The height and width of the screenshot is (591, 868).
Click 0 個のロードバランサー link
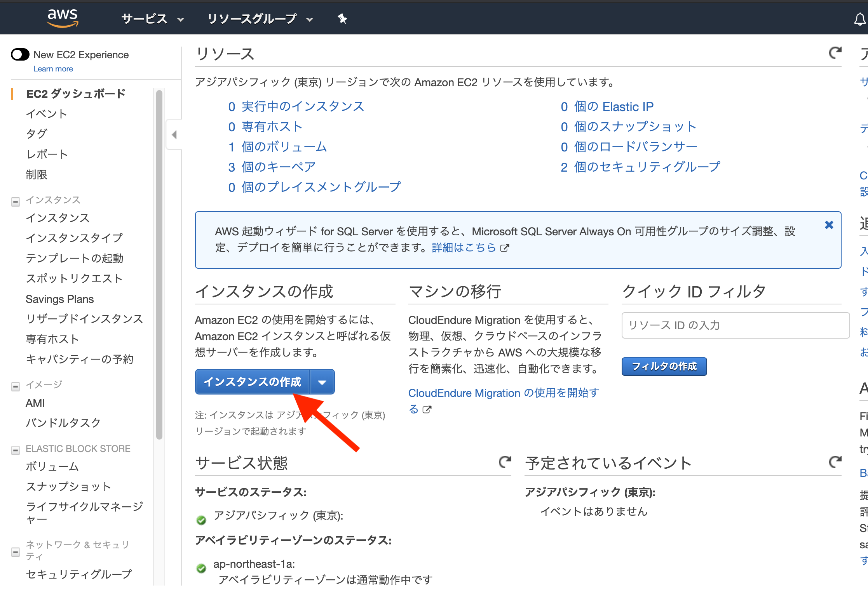point(629,147)
